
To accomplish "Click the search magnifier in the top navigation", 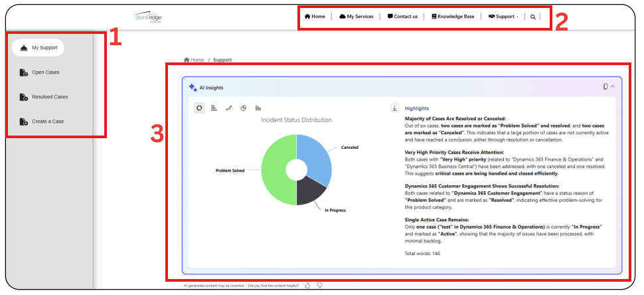I will [532, 17].
